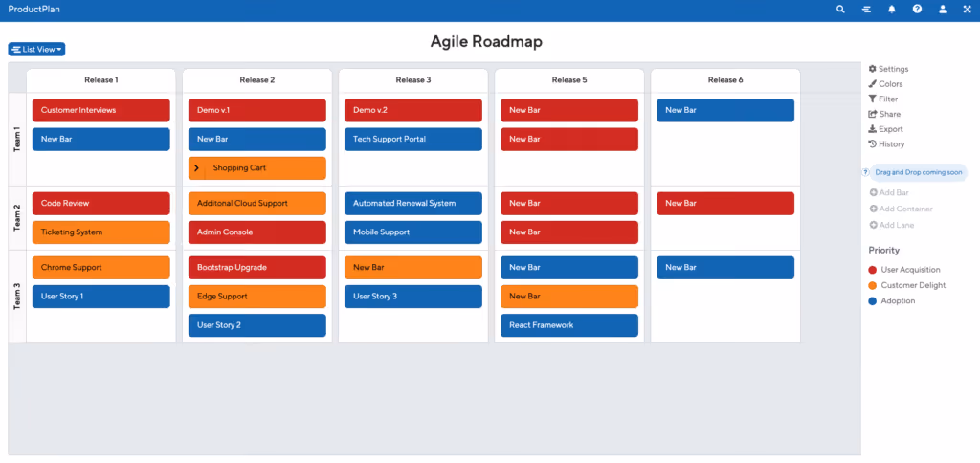
Task: Open the Tech Support Portal bar
Action: tap(413, 140)
